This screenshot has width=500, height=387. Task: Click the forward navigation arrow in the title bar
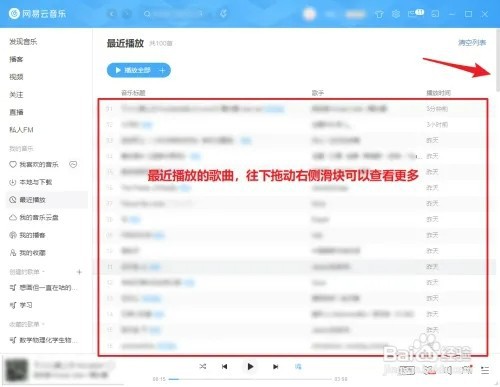(126, 14)
